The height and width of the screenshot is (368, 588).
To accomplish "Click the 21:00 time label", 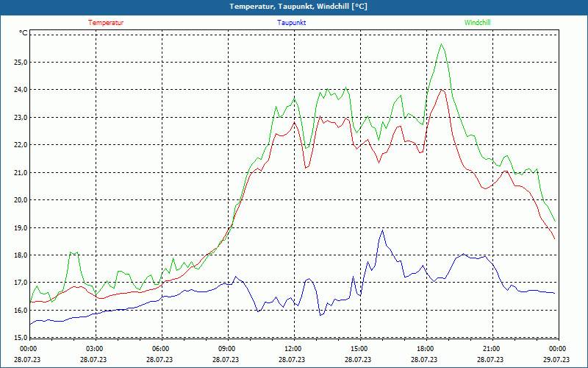I will [491, 349].
